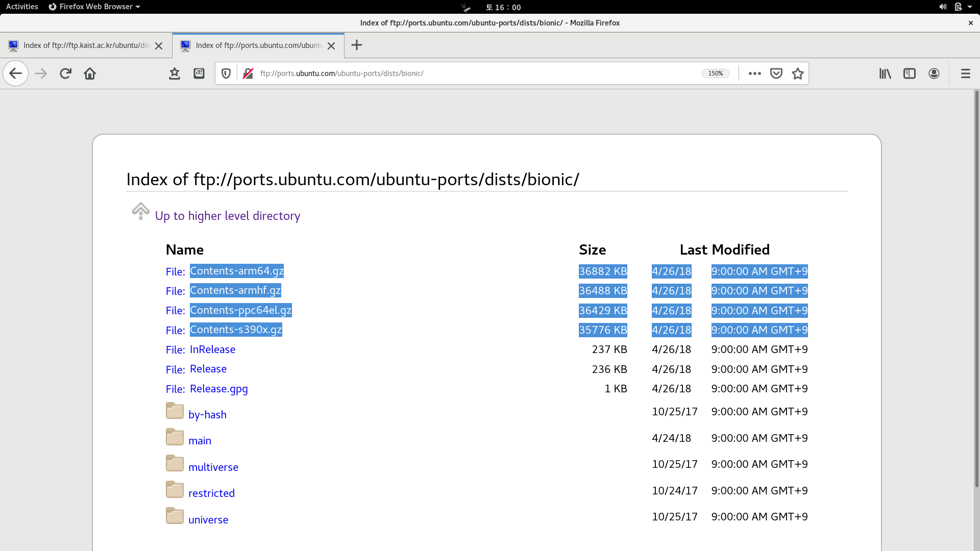Open Contents-armhf.gz file link
Viewport: 980px width, 551px height.
coord(235,290)
